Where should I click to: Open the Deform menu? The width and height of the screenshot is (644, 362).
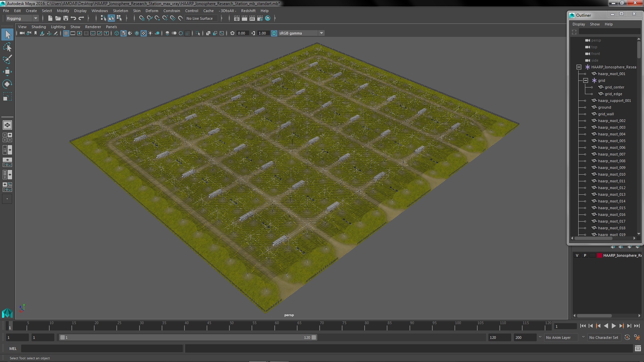tap(152, 11)
